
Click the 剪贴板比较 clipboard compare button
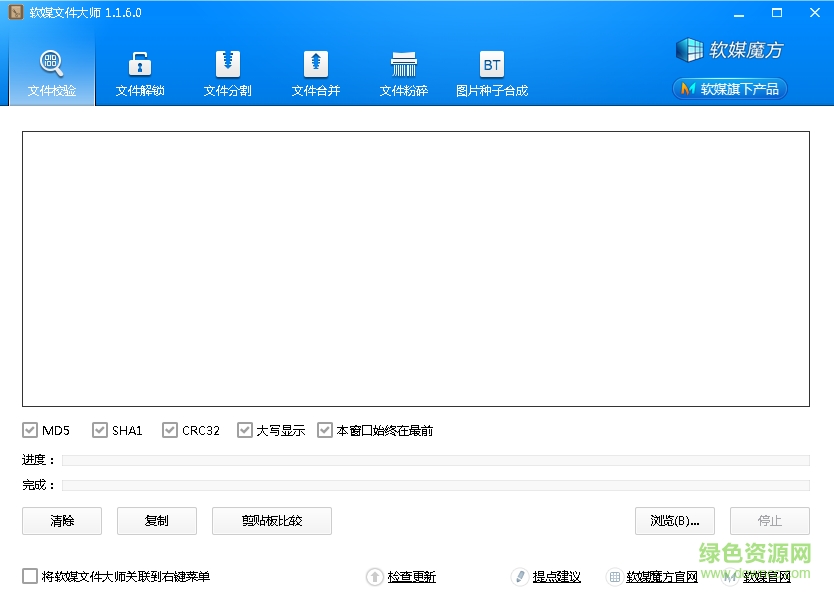click(x=271, y=521)
